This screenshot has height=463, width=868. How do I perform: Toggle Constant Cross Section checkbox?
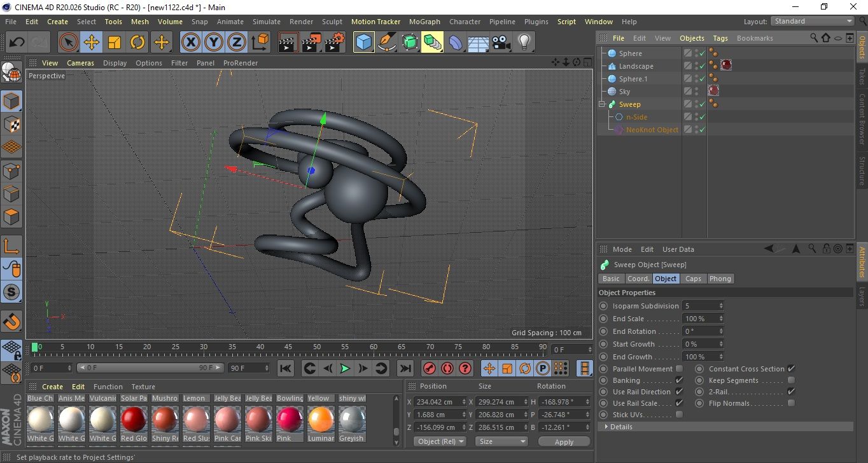[x=791, y=369]
